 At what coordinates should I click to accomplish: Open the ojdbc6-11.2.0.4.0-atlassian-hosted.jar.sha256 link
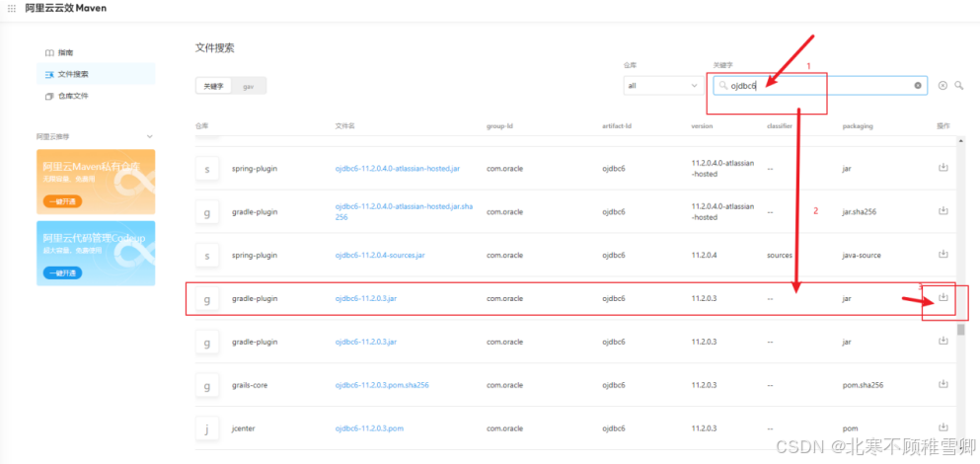pyautogui.click(x=405, y=211)
